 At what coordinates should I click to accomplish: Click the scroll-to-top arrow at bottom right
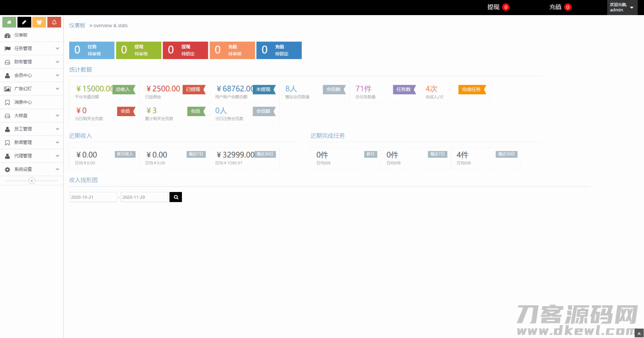coord(639,333)
